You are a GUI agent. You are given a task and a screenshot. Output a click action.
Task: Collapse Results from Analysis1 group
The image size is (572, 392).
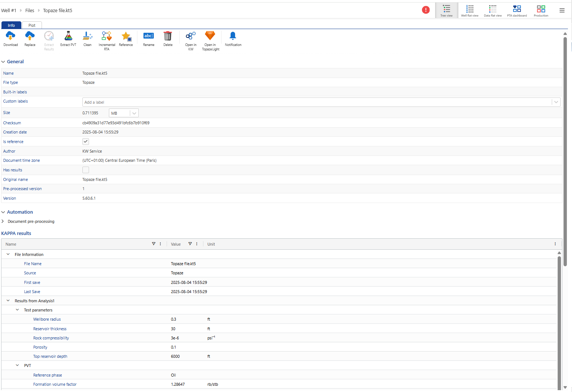(8, 300)
